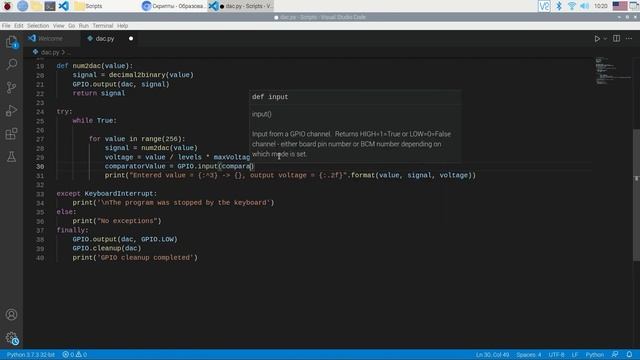Open the Manage gear settings icon
This screenshot has width=640, height=360.
coord(11,338)
